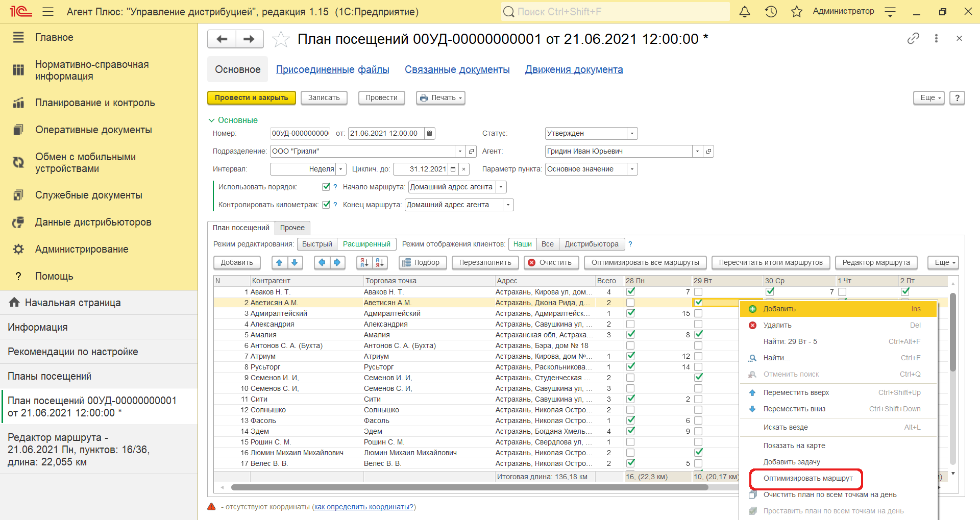The image size is (980, 520).
Task: Open help question mark button
Action: coord(958,98)
